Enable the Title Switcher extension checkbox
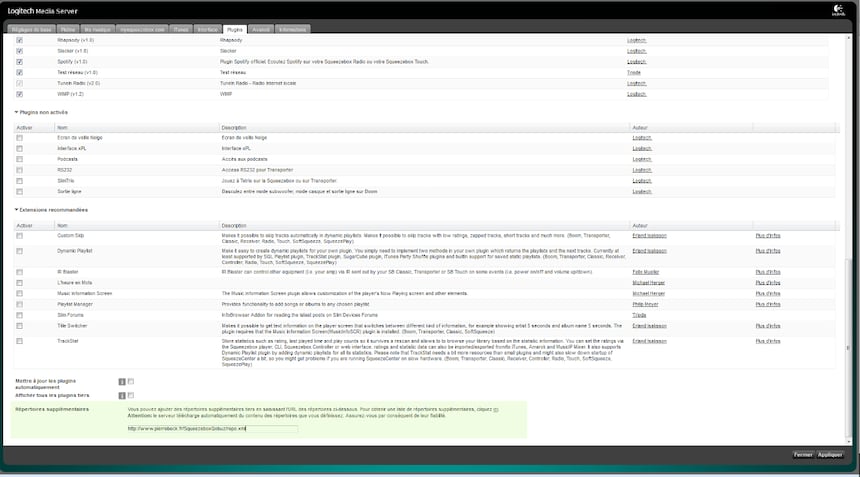The height and width of the screenshot is (477, 860). click(x=20, y=326)
